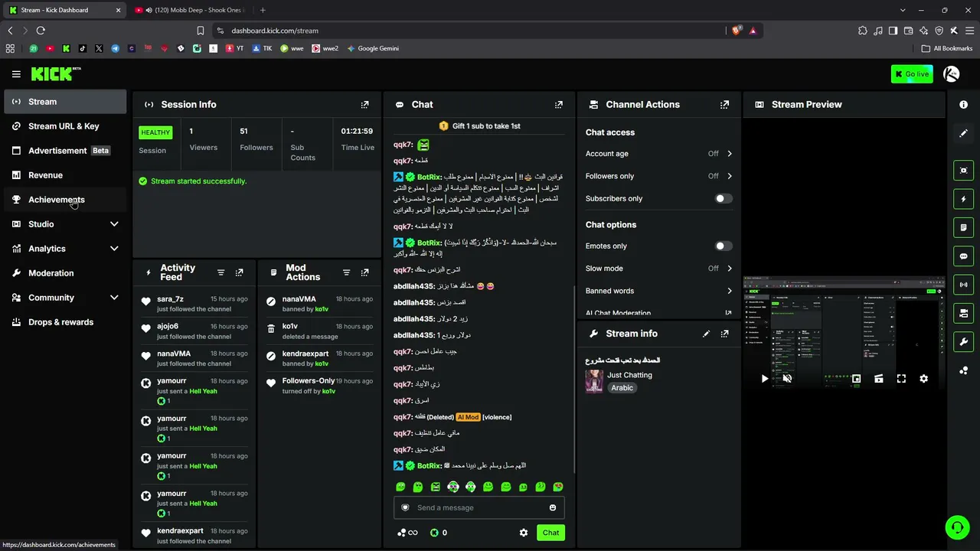Toggle the Emotes only switch
Screen dimensions: 980x551
(723, 246)
